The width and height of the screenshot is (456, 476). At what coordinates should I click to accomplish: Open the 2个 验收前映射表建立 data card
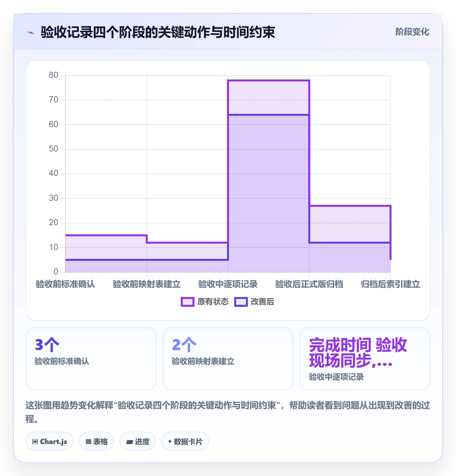(x=228, y=359)
